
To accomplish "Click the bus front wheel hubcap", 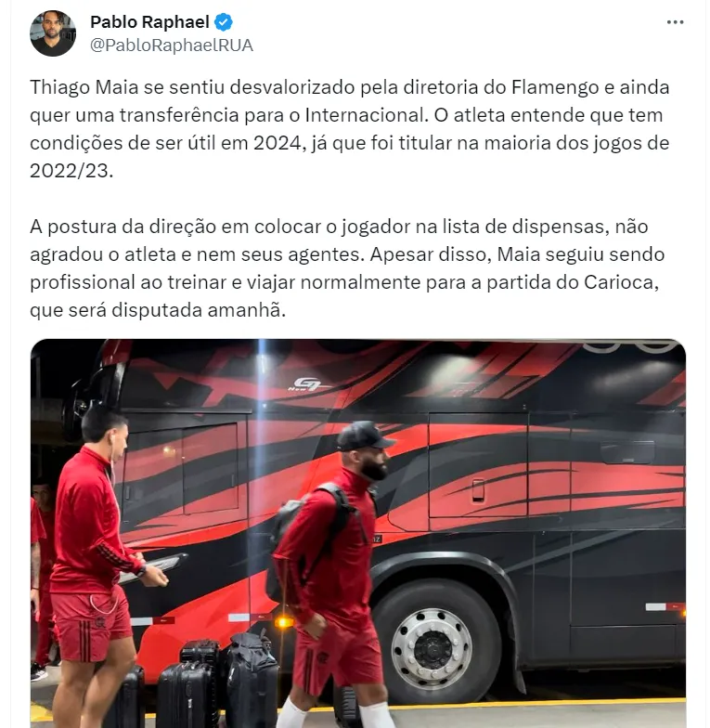I will pos(432,648).
